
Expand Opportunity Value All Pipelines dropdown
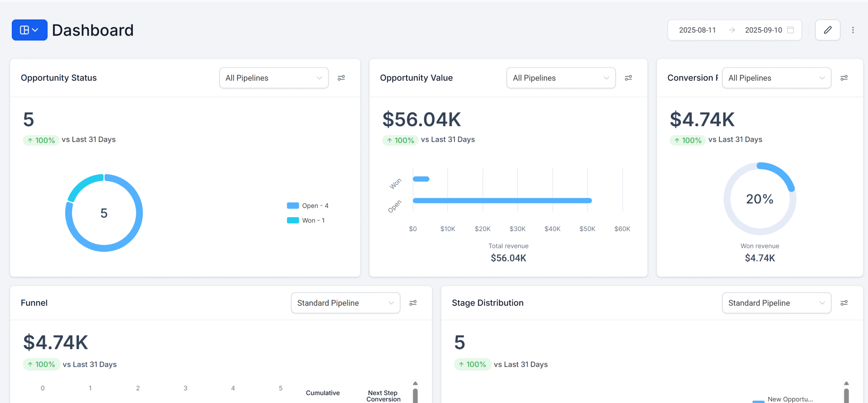[x=561, y=78]
